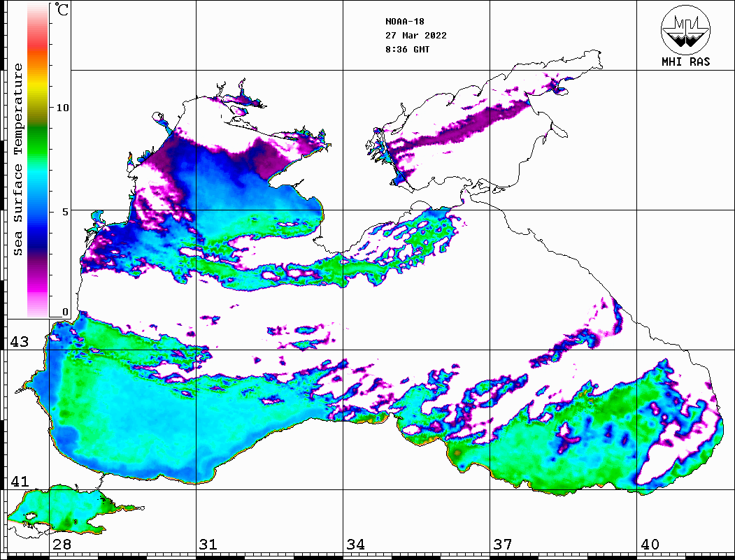
Task: Click longitude label '34'
Action: 355,545
